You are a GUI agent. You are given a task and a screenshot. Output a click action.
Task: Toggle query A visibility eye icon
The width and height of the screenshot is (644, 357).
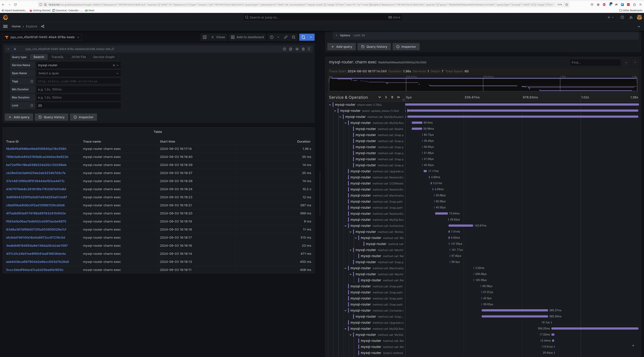click(x=297, y=49)
